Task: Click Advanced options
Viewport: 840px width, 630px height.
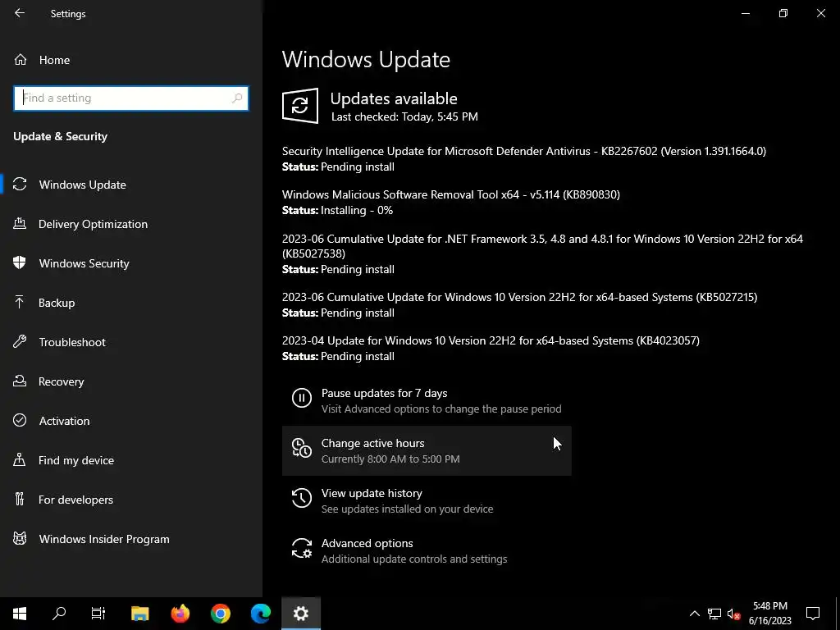Action: click(427, 550)
